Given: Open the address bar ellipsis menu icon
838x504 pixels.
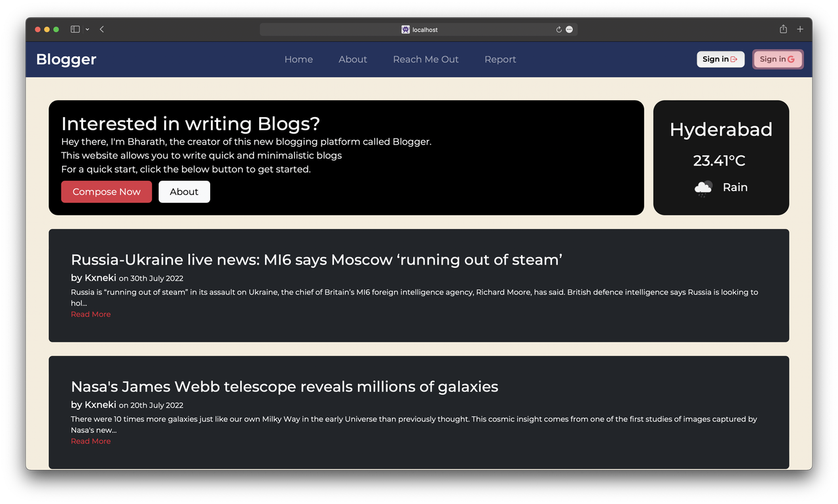Looking at the screenshot, I should point(569,29).
